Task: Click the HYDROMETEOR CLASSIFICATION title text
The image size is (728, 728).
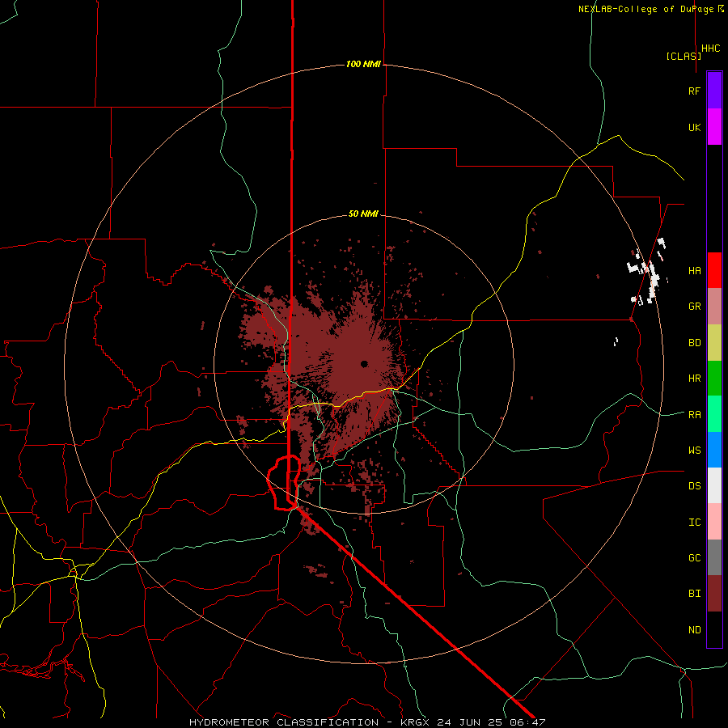Action: coord(284,722)
